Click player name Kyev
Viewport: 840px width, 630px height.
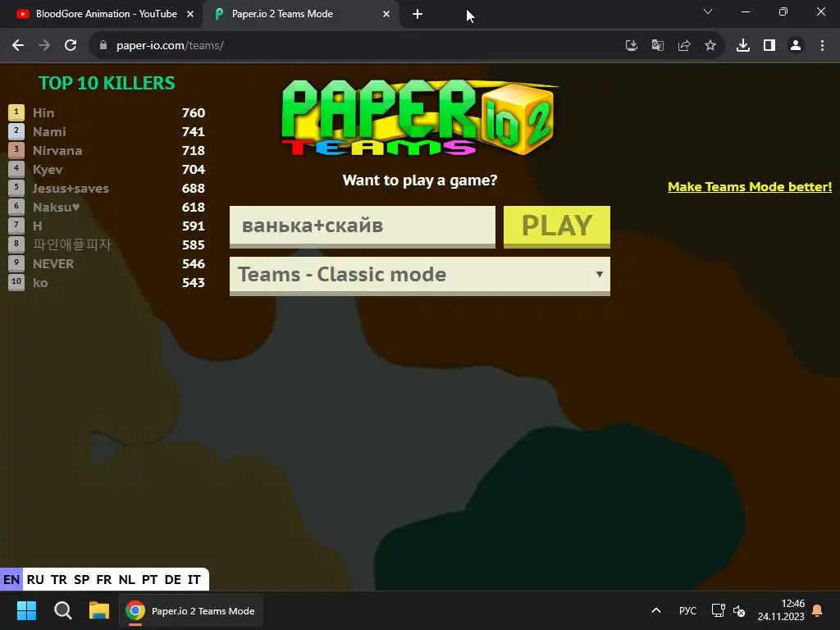pos(48,170)
